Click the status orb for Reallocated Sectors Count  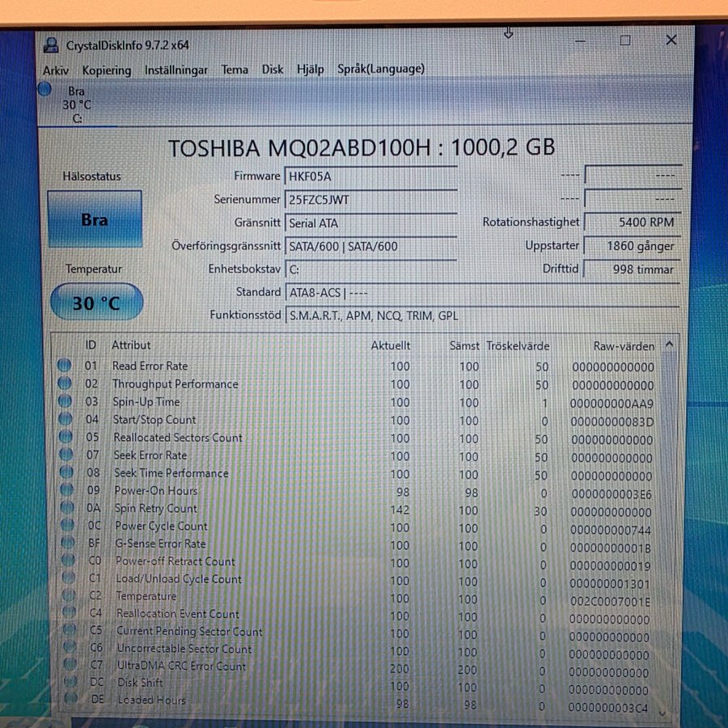tap(65, 438)
